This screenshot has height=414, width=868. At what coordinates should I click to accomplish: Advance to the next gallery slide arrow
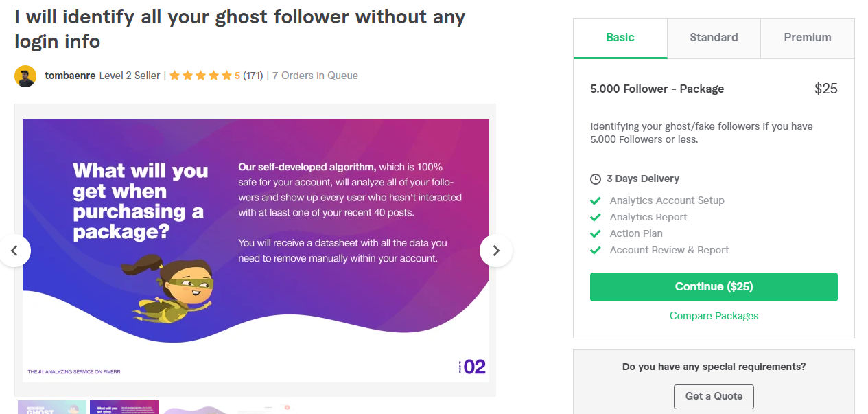(x=496, y=251)
